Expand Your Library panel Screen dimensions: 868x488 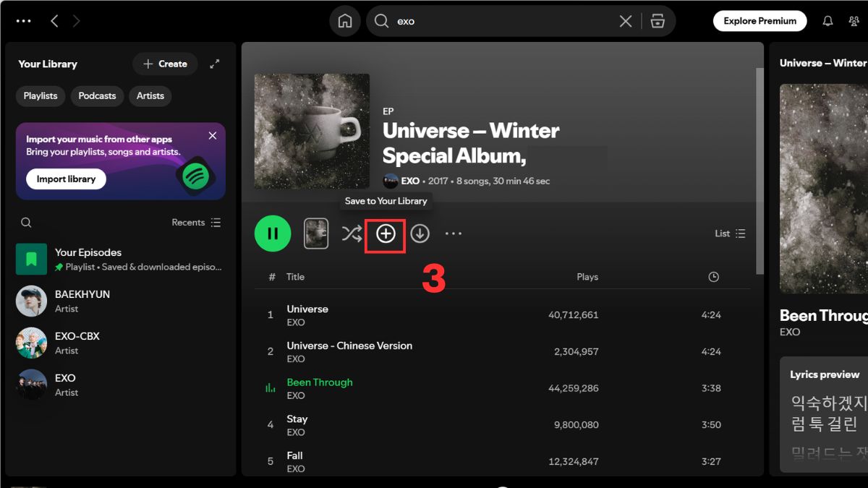[215, 64]
